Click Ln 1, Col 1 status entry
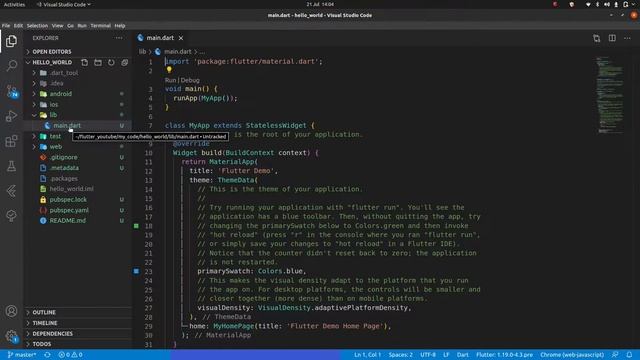 367,355
